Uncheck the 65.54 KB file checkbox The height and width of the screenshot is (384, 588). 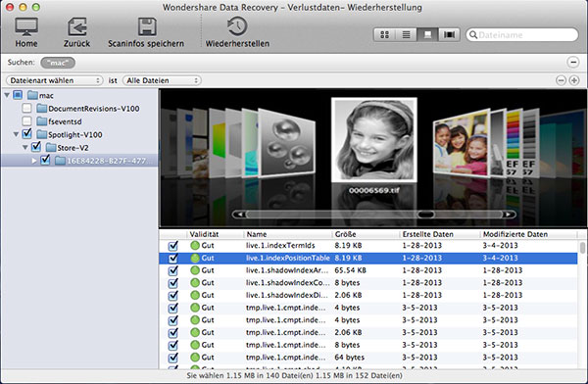click(x=172, y=270)
